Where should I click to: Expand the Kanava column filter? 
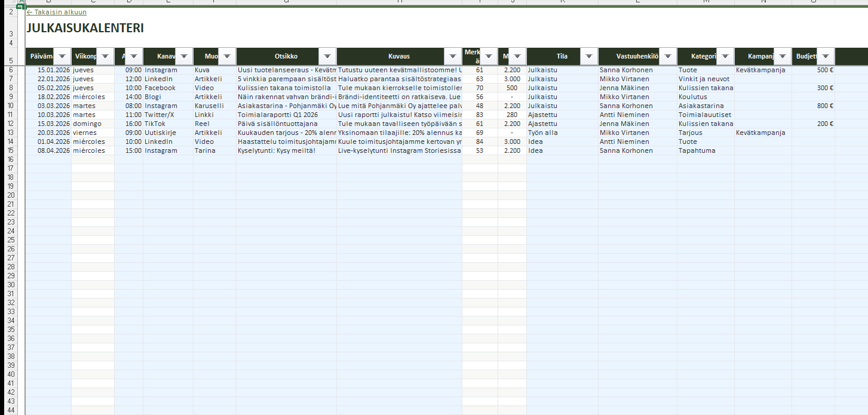[185, 56]
